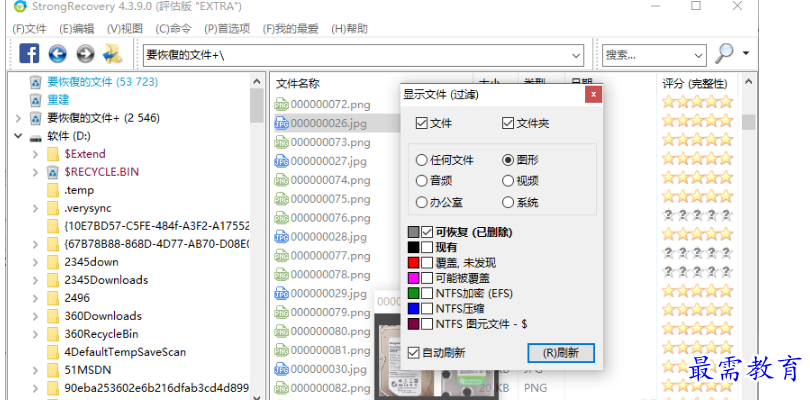
Task: Expand the 360Downloads folder
Action: [35, 316]
